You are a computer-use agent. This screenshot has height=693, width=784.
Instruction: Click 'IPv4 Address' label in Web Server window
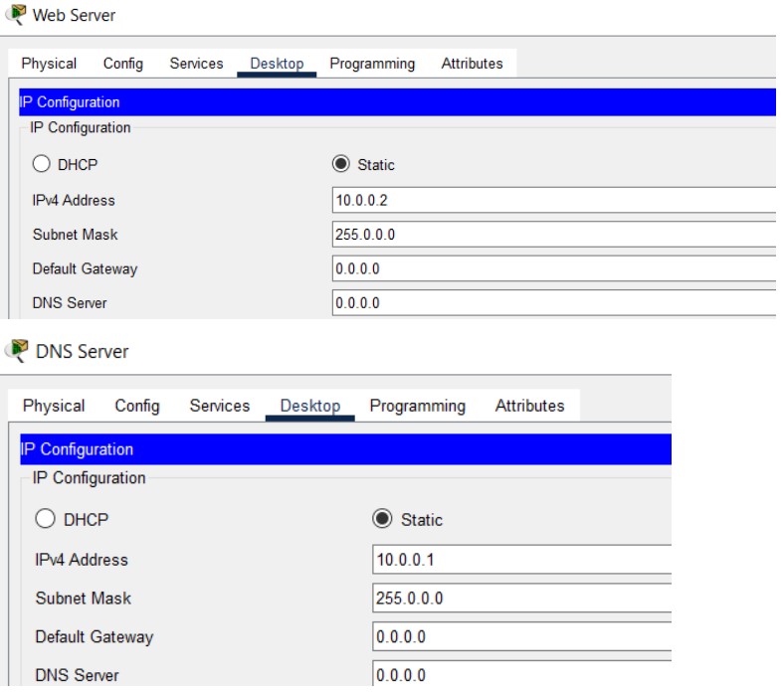coord(74,201)
